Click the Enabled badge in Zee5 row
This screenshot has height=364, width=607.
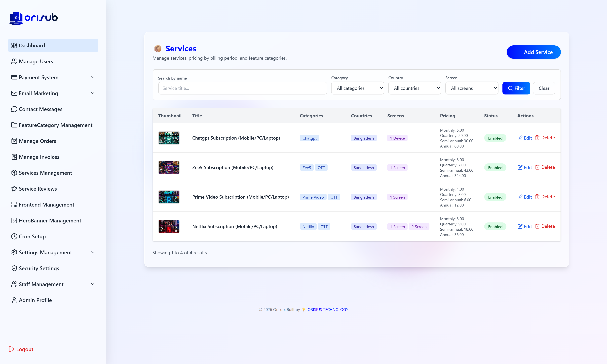click(495, 168)
